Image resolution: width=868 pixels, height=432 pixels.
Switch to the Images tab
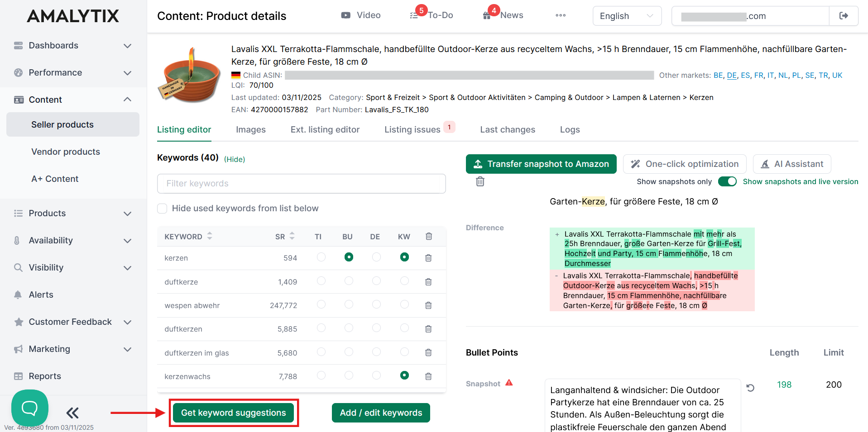point(251,129)
